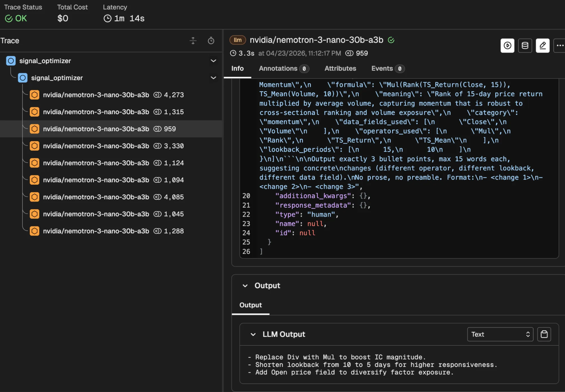Collapse the Output section chevron

[x=245, y=286]
